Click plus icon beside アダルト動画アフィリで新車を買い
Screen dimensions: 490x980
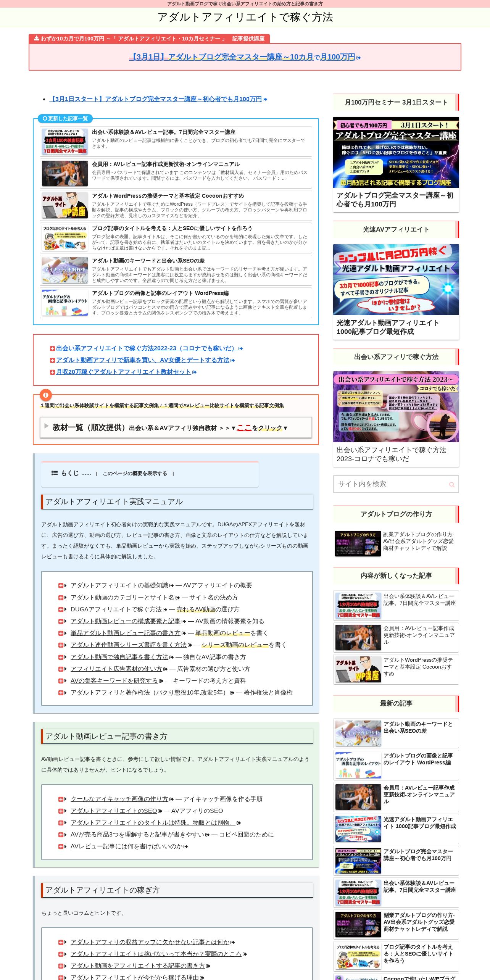pos(52,360)
